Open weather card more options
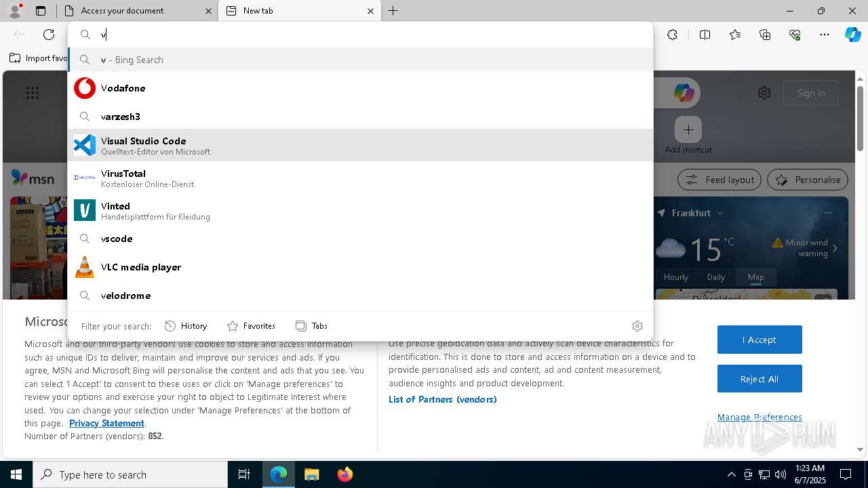868x488 pixels. pyautogui.click(x=828, y=213)
